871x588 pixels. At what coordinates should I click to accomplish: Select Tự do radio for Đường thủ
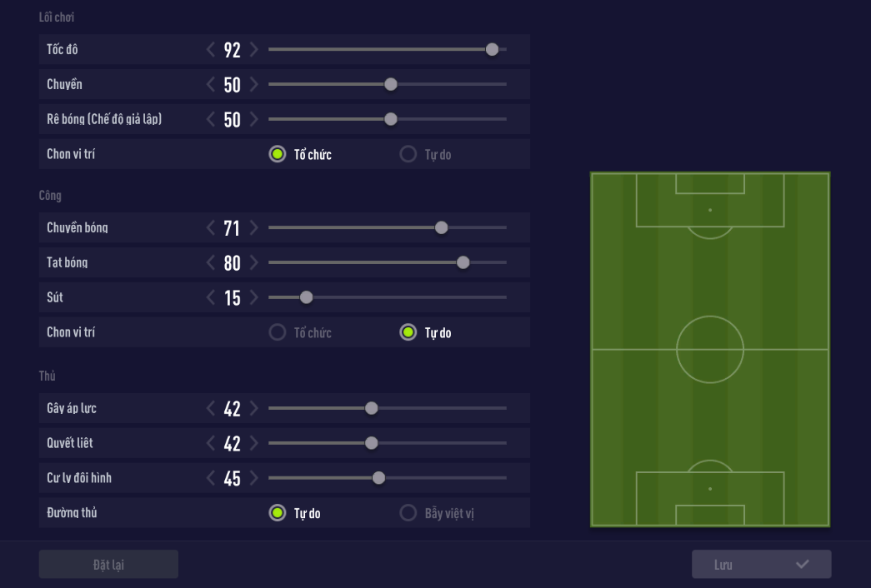278,513
